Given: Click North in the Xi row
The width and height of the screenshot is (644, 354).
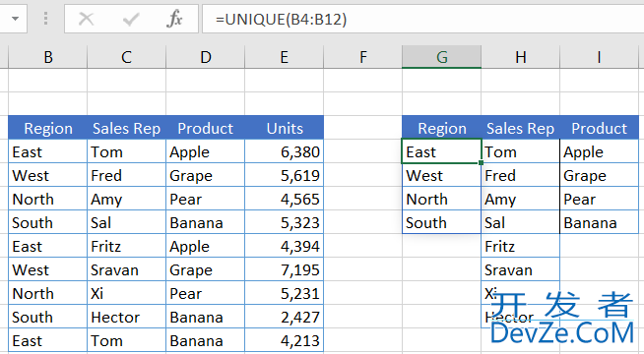Looking at the screenshot, I should [x=47, y=293].
